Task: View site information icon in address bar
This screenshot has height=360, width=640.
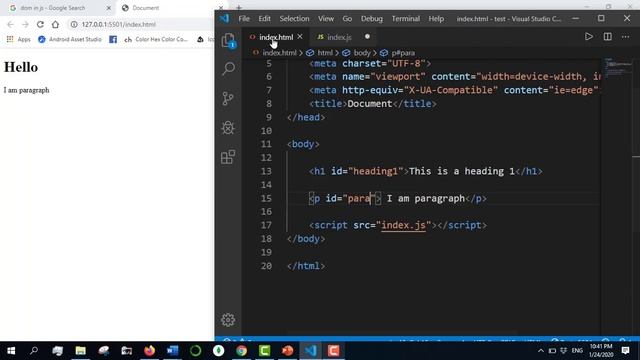Action: coord(74,24)
